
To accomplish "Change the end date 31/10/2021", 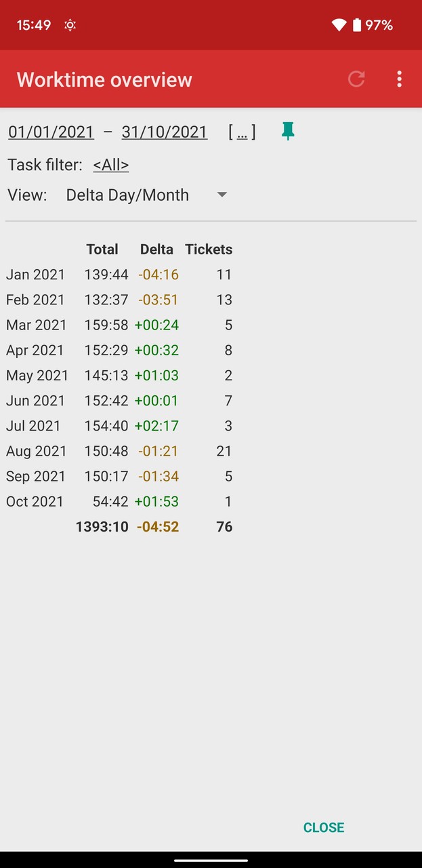I will click(x=164, y=132).
